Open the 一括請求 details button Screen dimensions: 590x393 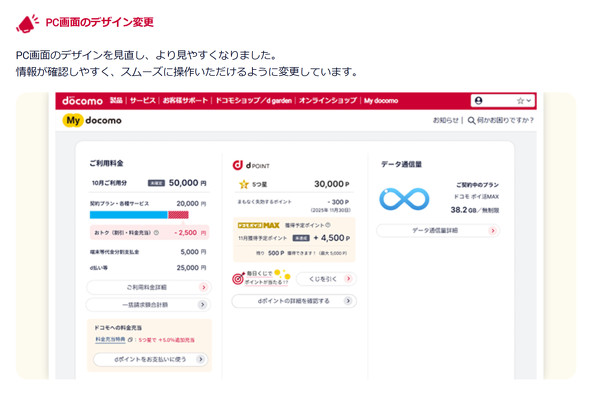[148, 305]
